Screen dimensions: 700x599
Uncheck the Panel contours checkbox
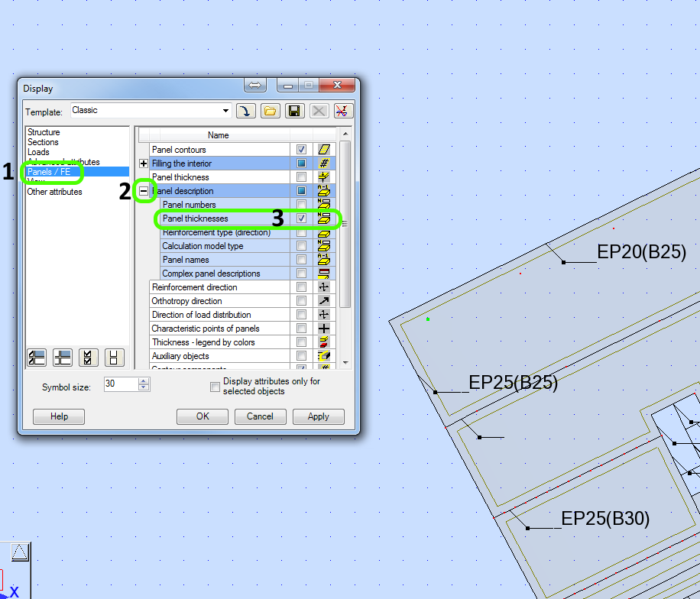pyautogui.click(x=301, y=149)
